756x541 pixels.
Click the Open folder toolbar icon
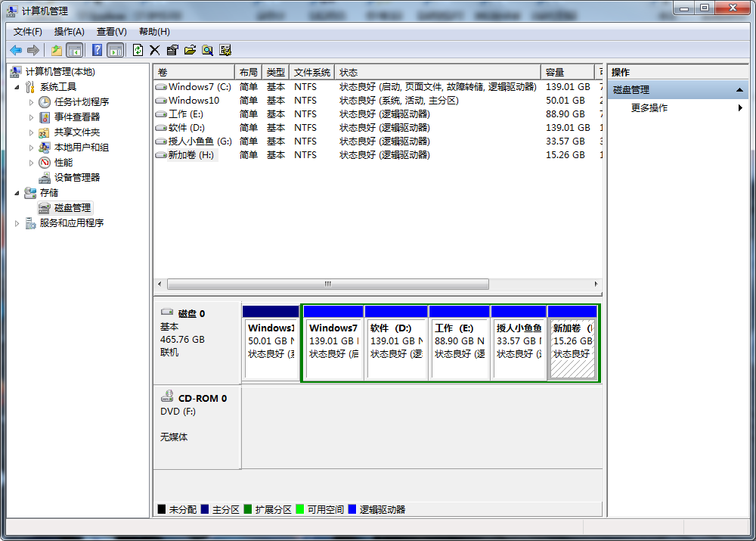coord(190,50)
